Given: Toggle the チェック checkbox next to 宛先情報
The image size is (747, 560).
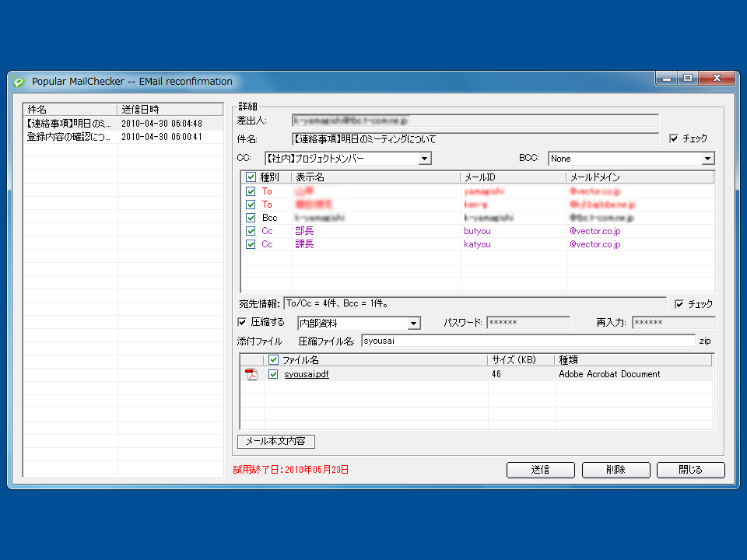Looking at the screenshot, I should [x=679, y=304].
